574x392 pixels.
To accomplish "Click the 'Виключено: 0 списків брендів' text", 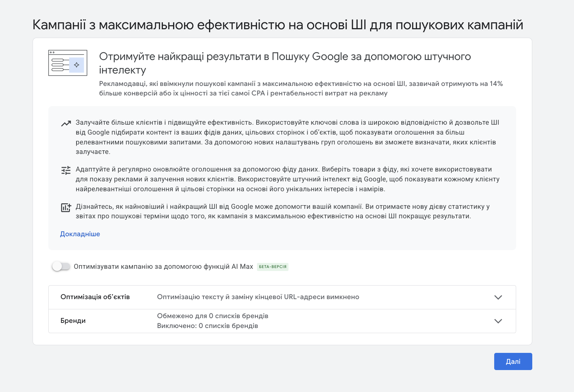I will tap(208, 326).
